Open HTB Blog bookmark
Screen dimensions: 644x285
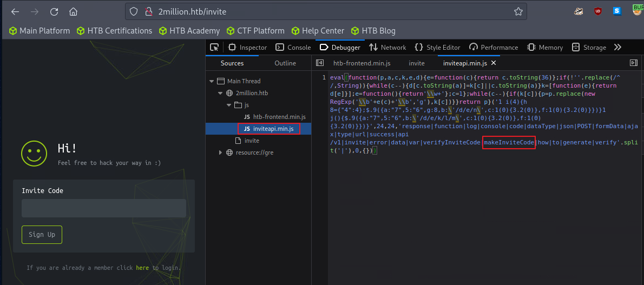[373, 31]
